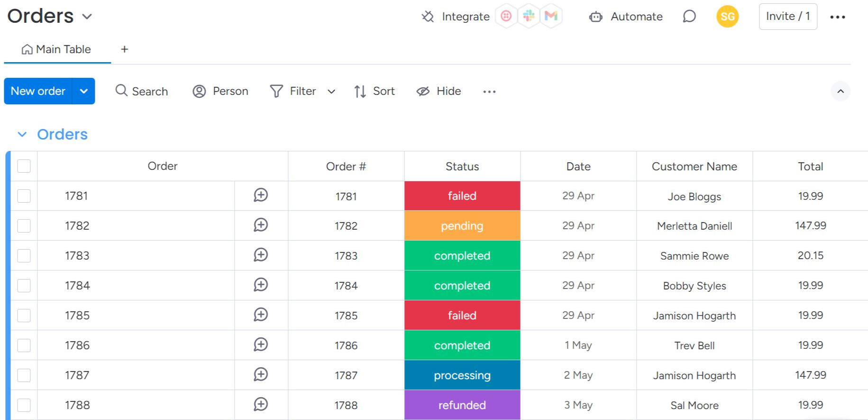The height and width of the screenshot is (420, 868).
Task: Click the Search field in toolbar
Action: (142, 91)
